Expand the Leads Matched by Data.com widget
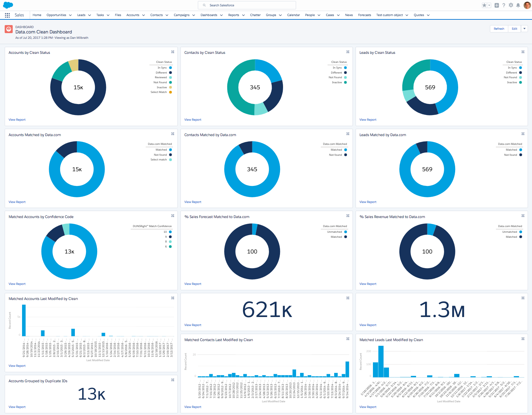This screenshot has height=415, width=532. coord(523,134)
